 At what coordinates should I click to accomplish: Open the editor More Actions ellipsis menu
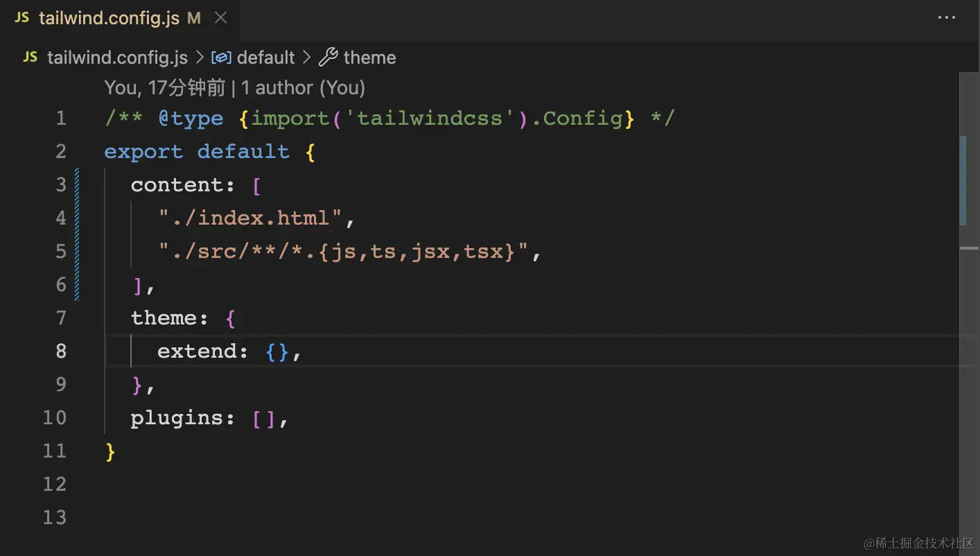[946, 19]
